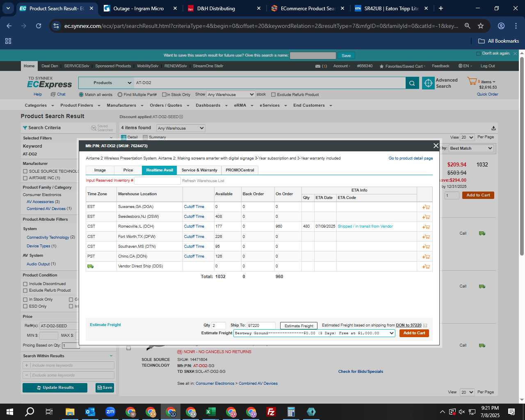Click the page vertical scrollbar
The height and width of the screenshot is (420, 525).
coord(522,156)
